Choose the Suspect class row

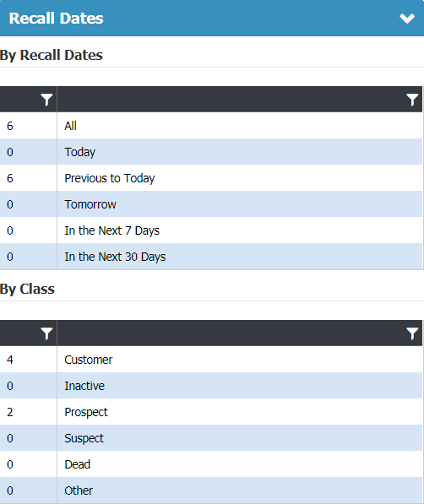click(x=211, y=438)
